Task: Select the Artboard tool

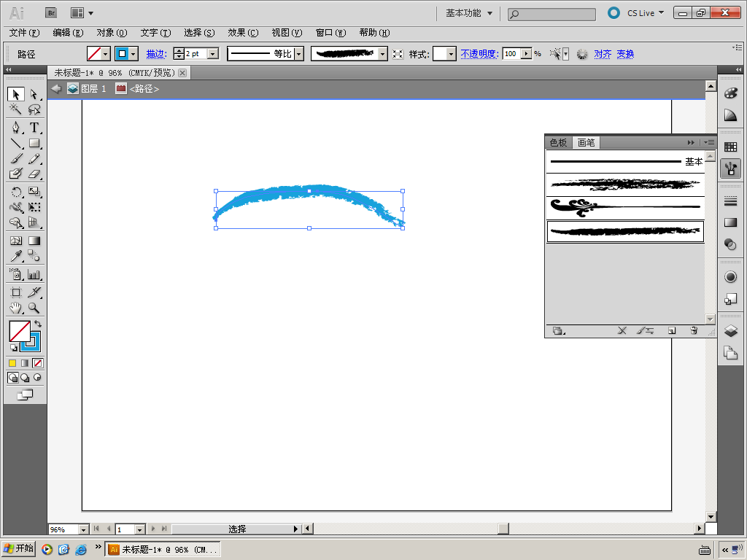Action: (16, 292)
